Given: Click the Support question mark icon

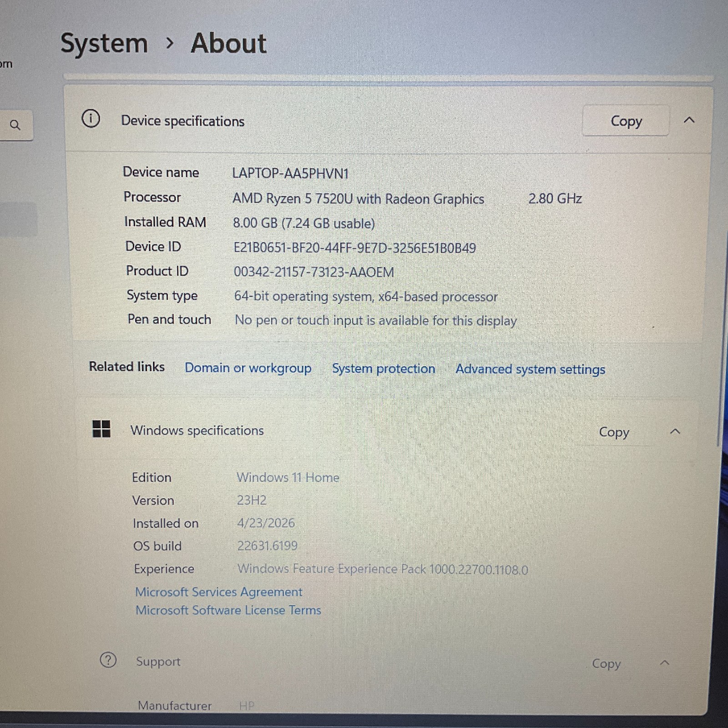Looking at the screenshot, I should click(x=108, y=660).
